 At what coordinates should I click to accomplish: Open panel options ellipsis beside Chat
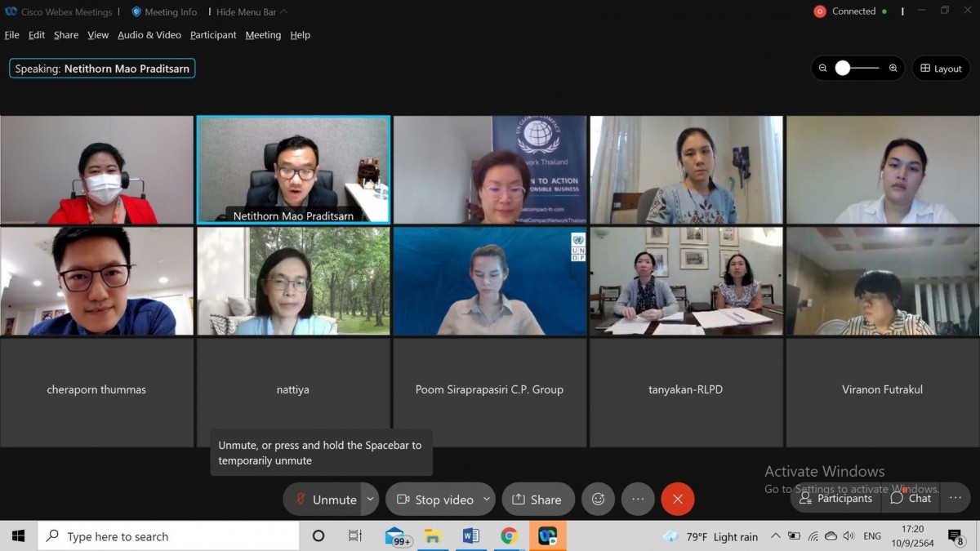pyautogui.click(x=955, y=498)
